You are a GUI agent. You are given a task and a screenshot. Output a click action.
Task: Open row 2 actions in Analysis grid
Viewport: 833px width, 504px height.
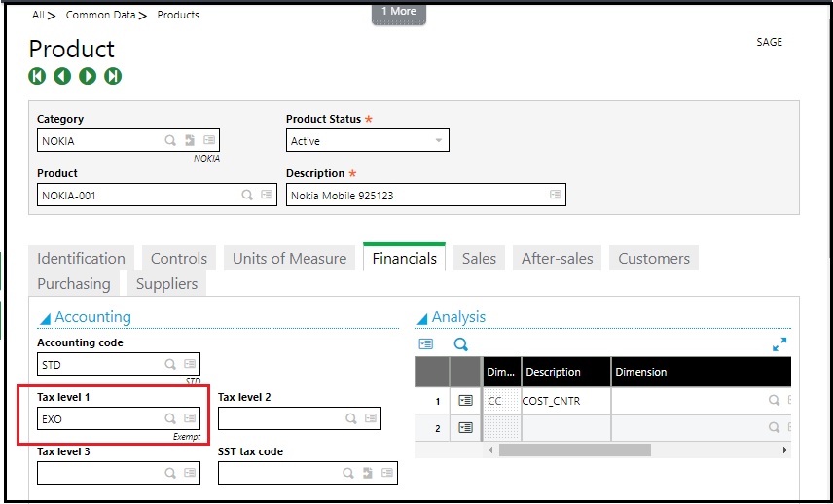point(465,427)
